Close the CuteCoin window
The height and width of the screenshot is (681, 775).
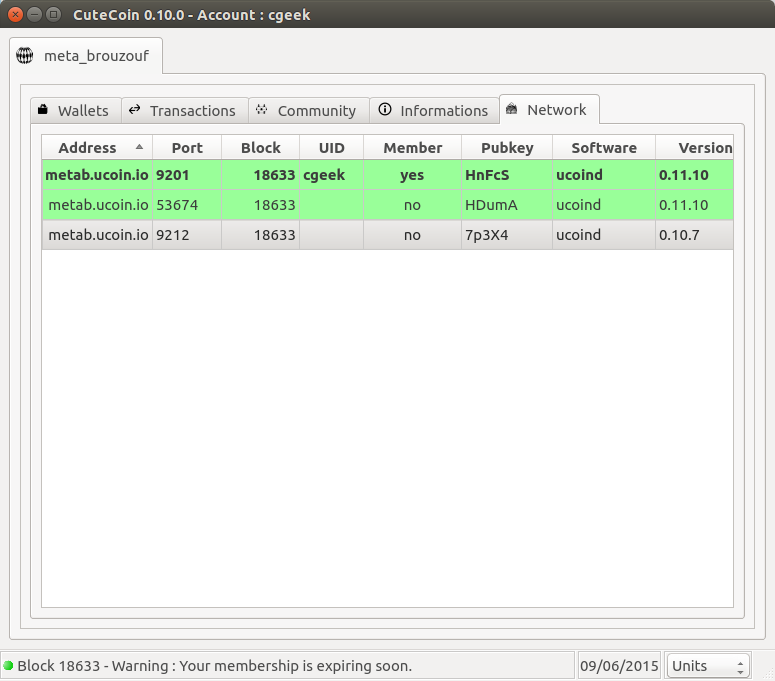click(x=15, y=14)
